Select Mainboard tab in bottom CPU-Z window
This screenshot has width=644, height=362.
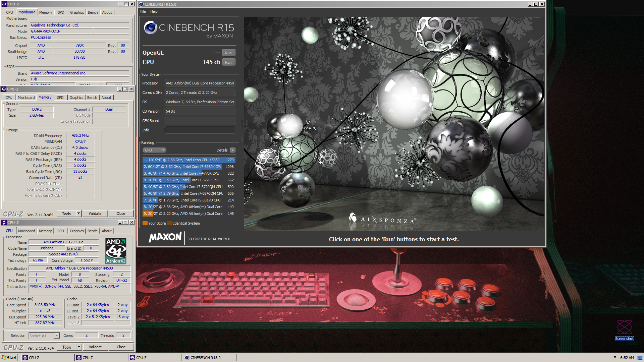(26, 231)
